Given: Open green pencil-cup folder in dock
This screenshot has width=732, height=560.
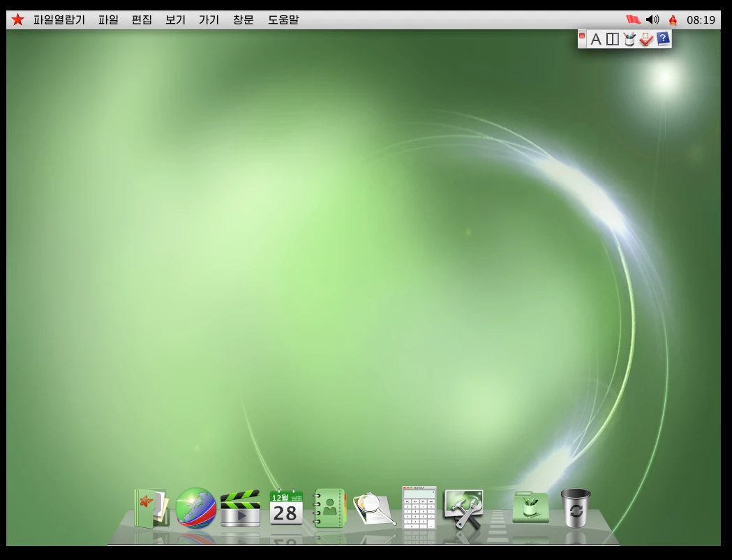Looking at the screenshot, I should click(530, 508).
